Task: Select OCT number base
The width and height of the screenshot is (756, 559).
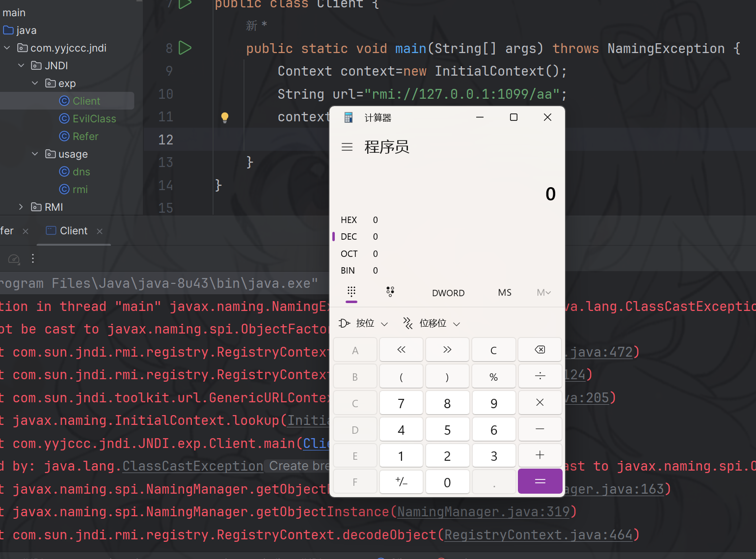Action: coord(349,254)
